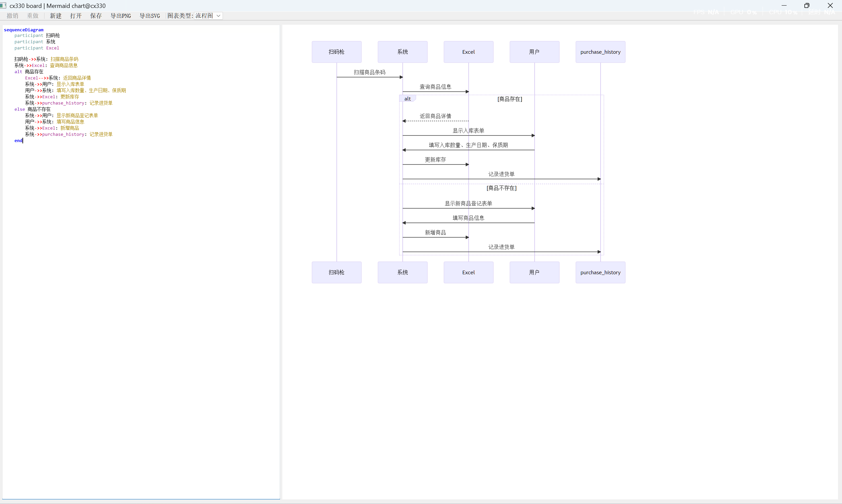
Task: Click the app icon in the title bar
Action: 3,5
